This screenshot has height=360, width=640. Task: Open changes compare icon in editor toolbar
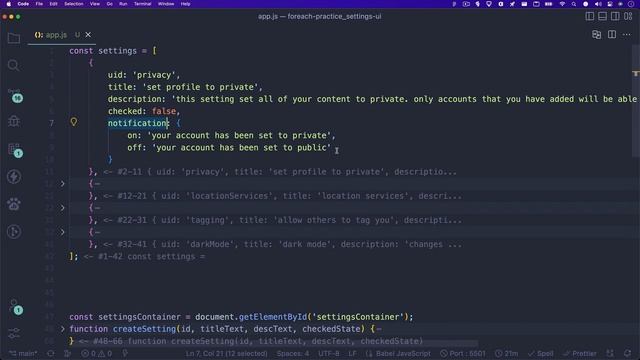tap(596, 35)
